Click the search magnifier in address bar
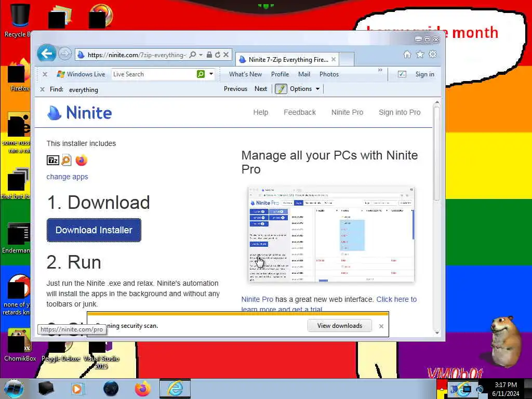The image size is (532, 399). (x=192, y=55)
